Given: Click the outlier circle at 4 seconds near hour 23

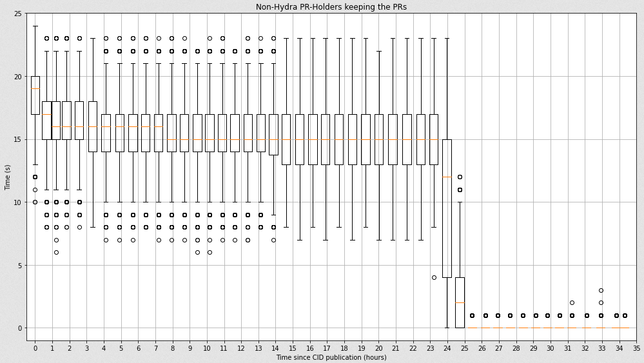Looking at the screenshot, I should pos(434,278).
